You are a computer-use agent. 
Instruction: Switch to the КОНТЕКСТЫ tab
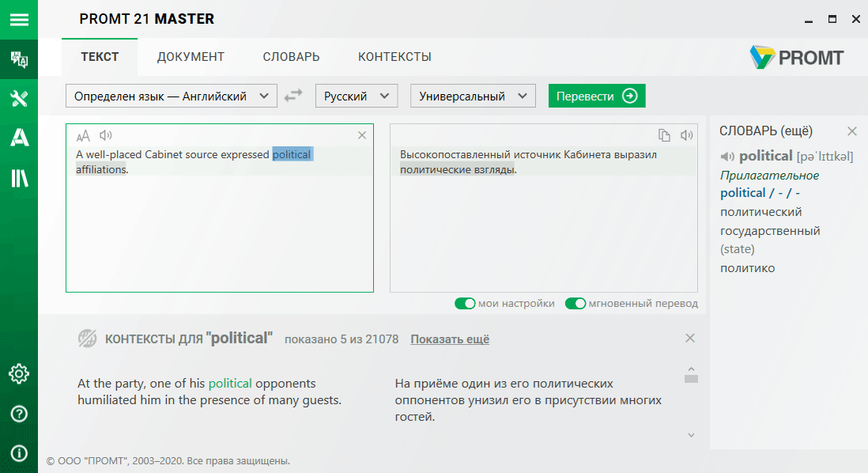[x=394, y=57]
